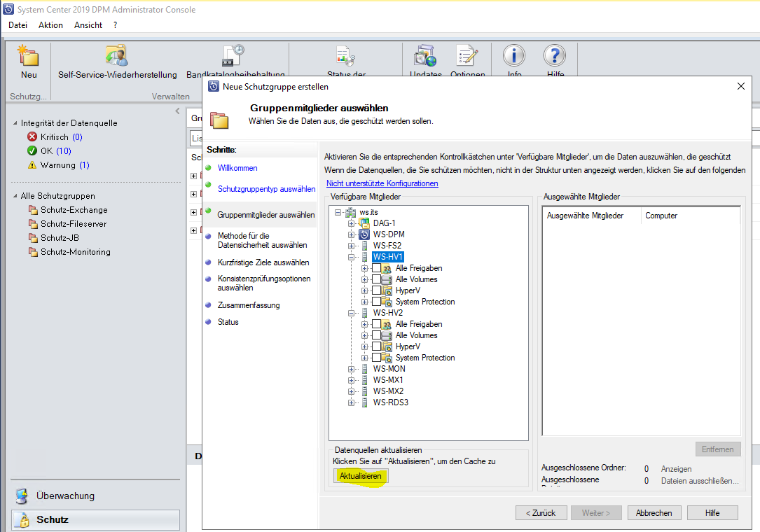The height and width of the screenshot is (532, 760).
Task: Click the Abbrechen button
Action: click(x=654, y=512)
